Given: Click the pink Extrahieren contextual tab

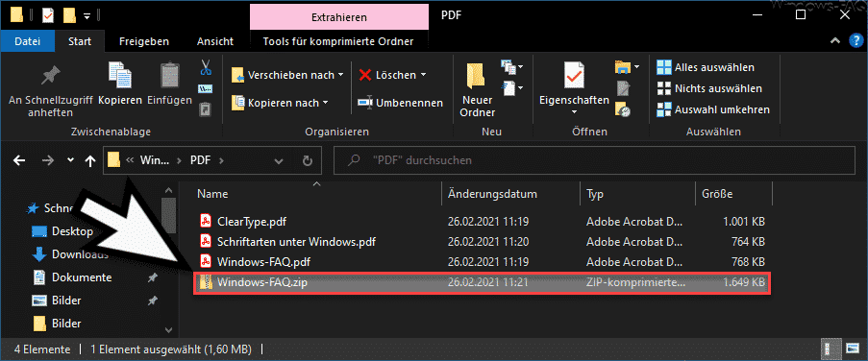Looking at the screenshot, I should tap(338, 17).
